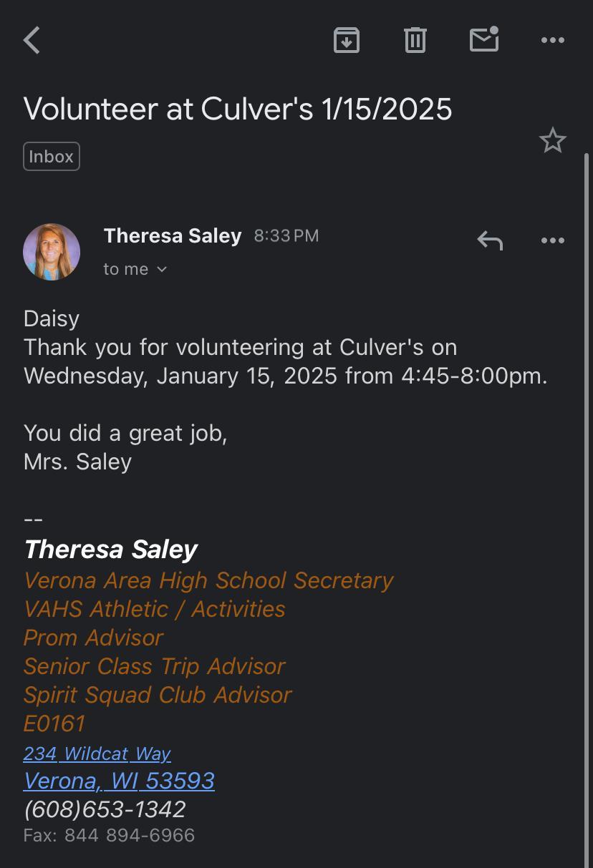Go back to the inbox list
593x868 pixels.
tap(32, 40)
